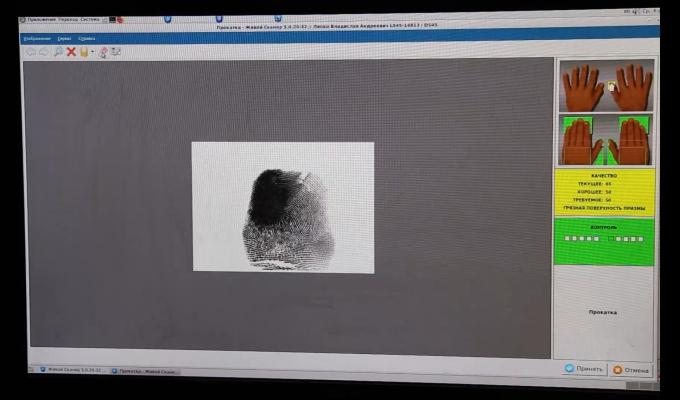Select the green-highlighted palms thumbnail
Viewport: 680px width, 400px height.
pos(606,141)
